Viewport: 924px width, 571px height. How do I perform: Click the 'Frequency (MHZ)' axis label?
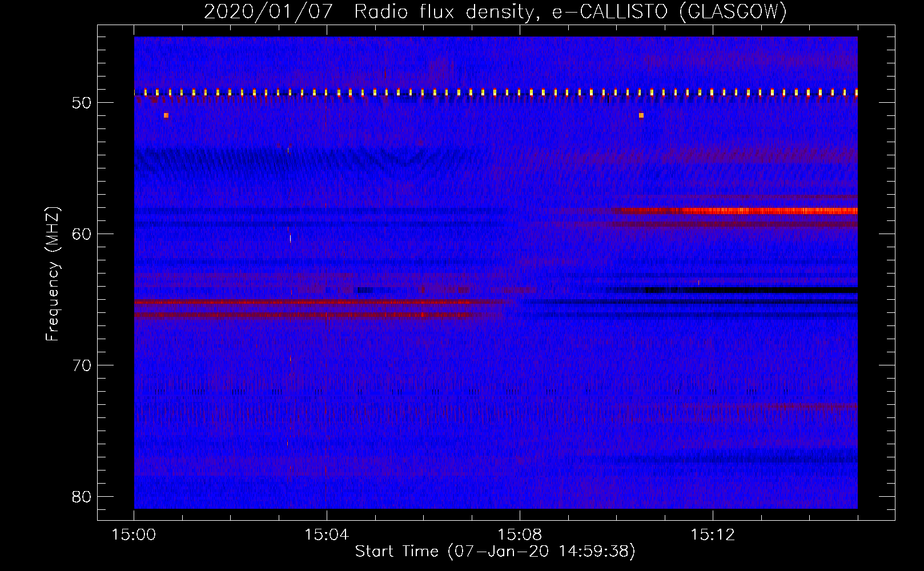point(53,274)
